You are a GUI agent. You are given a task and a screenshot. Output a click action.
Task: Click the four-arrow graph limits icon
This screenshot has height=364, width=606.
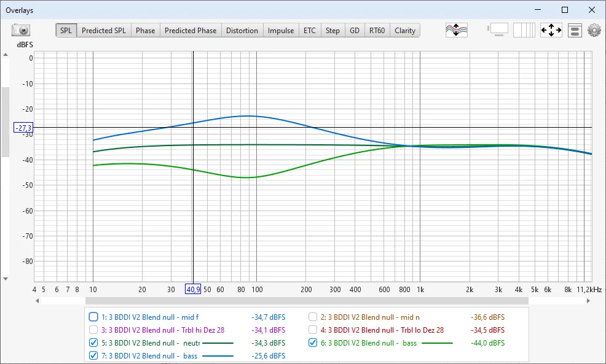551,30
